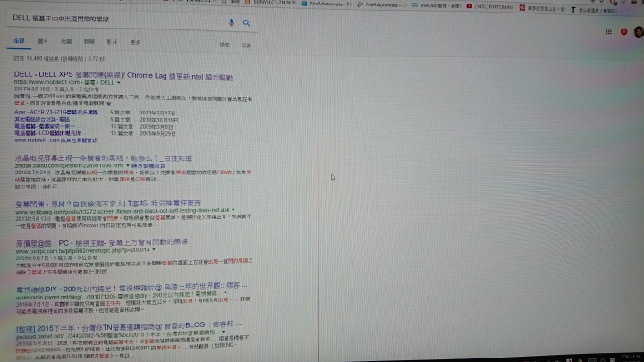The height and width of the screenshot is (362, 644).
Task: Open the 設定 (Settings) menu
Action: coord(225,46)
